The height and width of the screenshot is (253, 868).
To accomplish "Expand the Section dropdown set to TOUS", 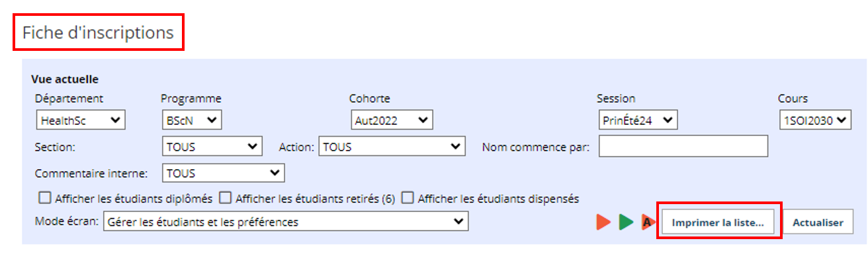I will click(x=212, y=147).
